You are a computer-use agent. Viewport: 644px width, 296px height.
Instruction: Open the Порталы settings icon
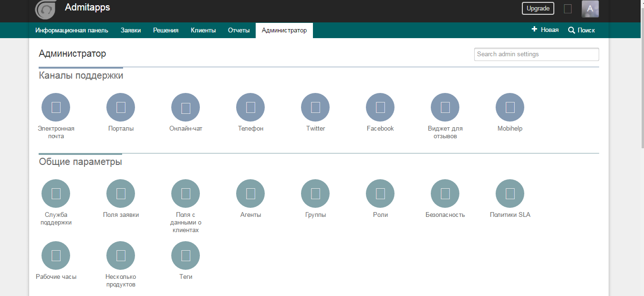(x=121, y=107)
